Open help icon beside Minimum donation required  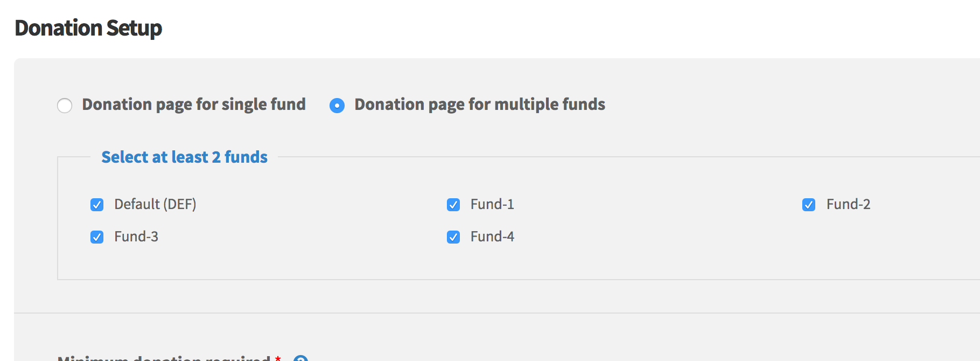coord(300,359)
